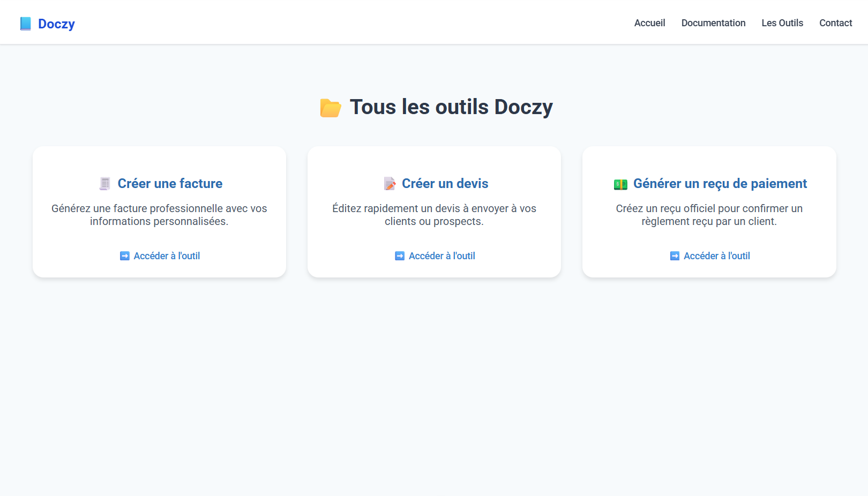Select the 'Créer une facture' card title
The width and height of the screenshot is (868, 496).
point(170,184)
